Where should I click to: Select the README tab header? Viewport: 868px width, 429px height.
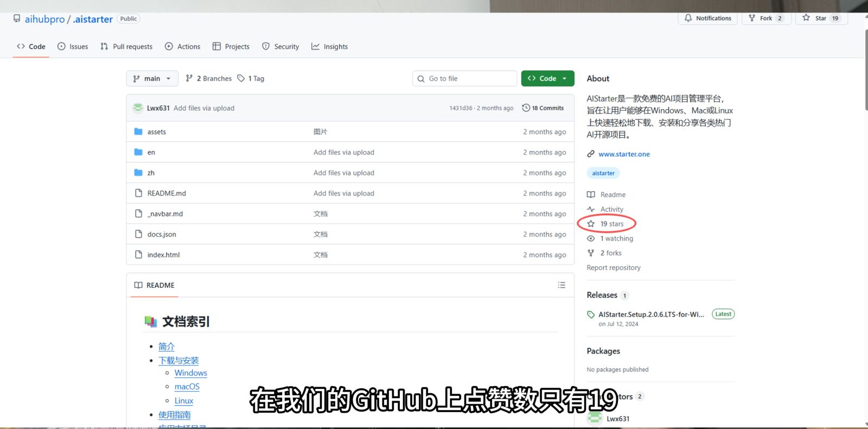[x=154, y=285]
